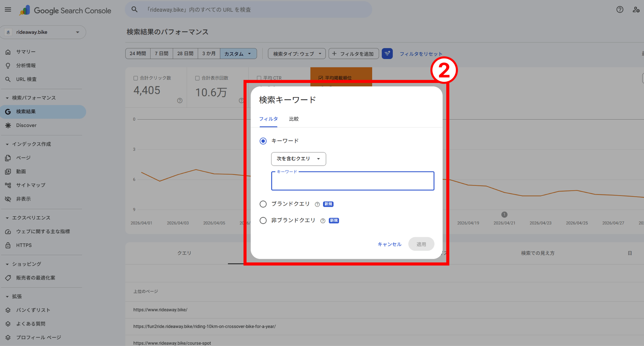
Task: Click the キーワード text input field
Action: pos(353,181)
